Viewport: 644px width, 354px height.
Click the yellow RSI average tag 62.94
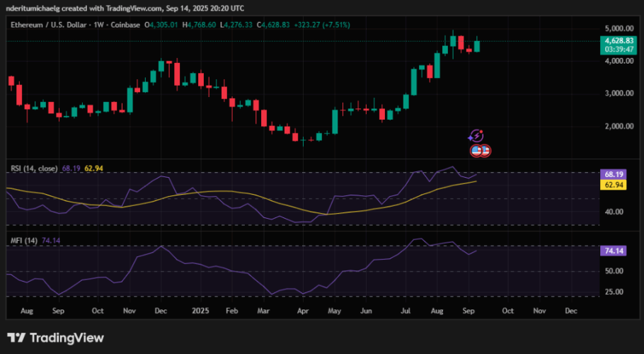point(610,185)
